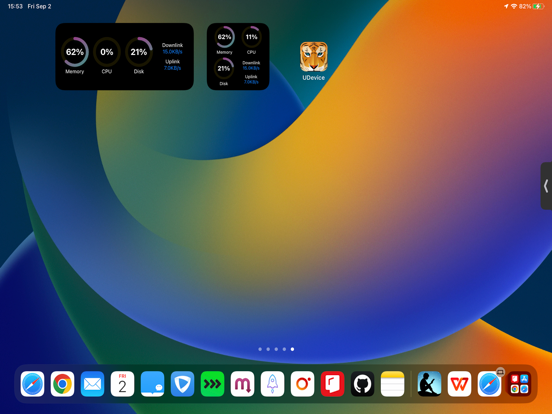This screenshot has height=414, width=552.
Task: Open the blue shield security app
Action: click(x=182, y=384)
